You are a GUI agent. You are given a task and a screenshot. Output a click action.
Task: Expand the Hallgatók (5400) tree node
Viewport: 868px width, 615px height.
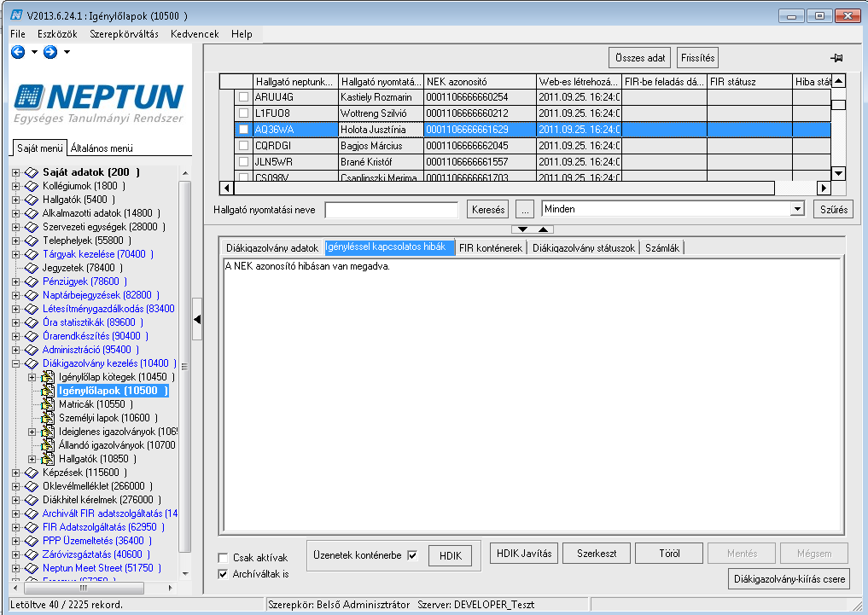[x=16, y=200]
